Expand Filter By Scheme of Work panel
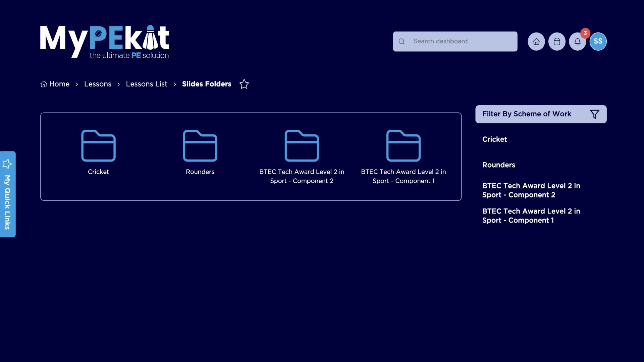644x362 pixels. pyautogui.click(x=527, y=114)
